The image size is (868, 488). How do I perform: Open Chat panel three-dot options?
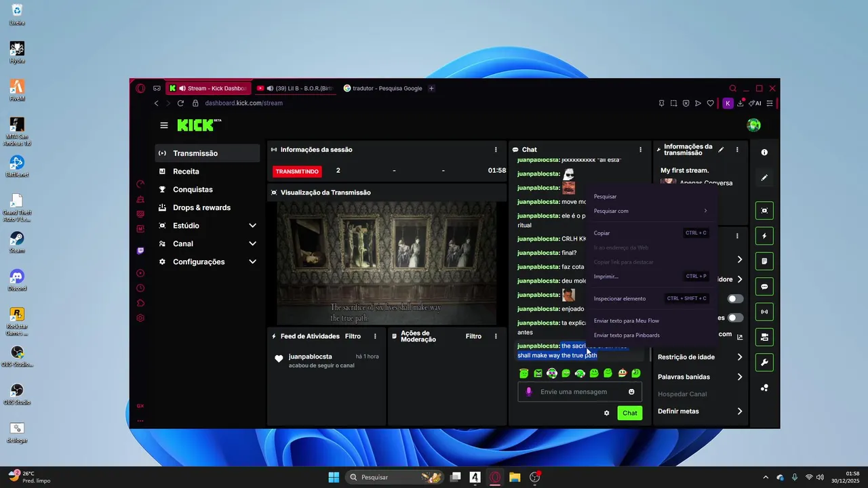pos(640,150)
